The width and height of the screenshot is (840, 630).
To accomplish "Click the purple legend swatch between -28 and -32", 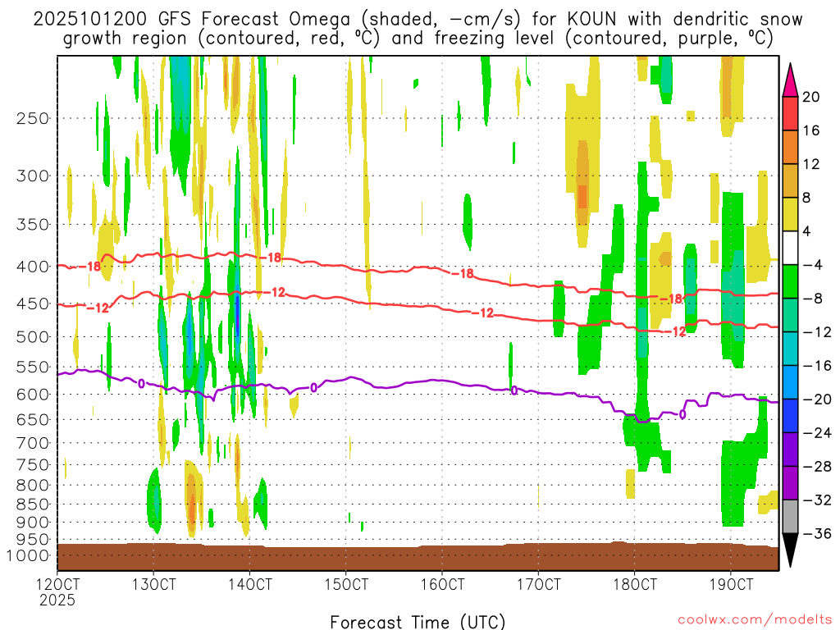I will point(790,482).
